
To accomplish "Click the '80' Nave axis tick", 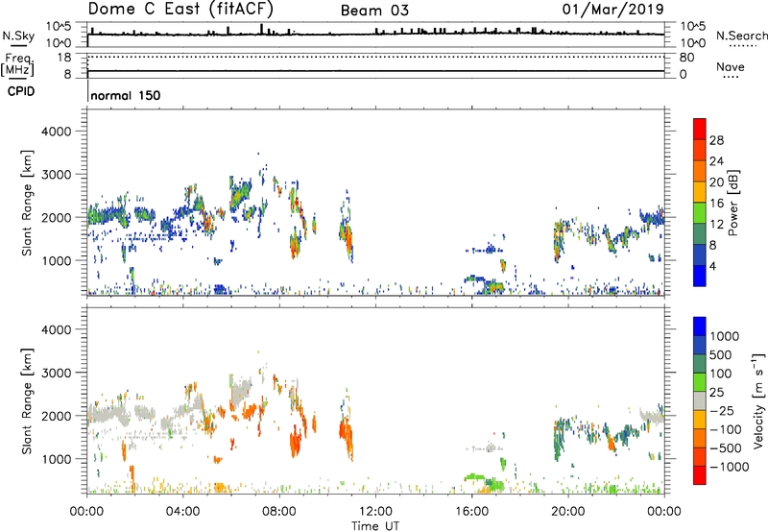I will [x=686, y=58].
